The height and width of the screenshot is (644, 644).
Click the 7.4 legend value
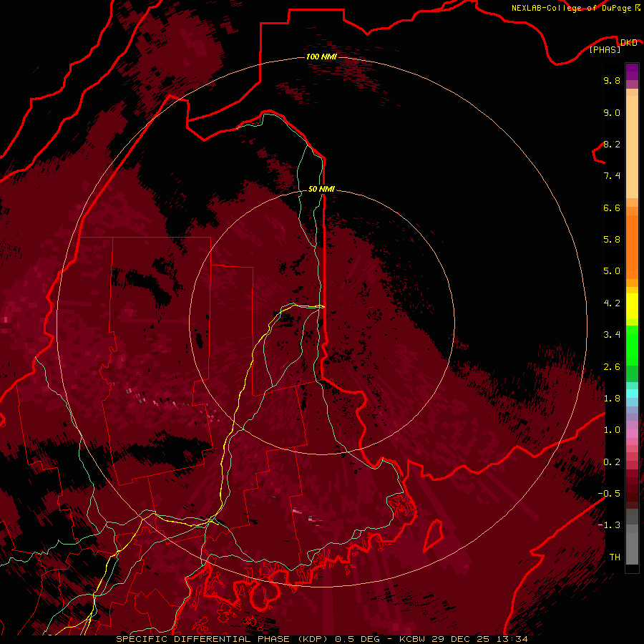[x=612, y=176]
